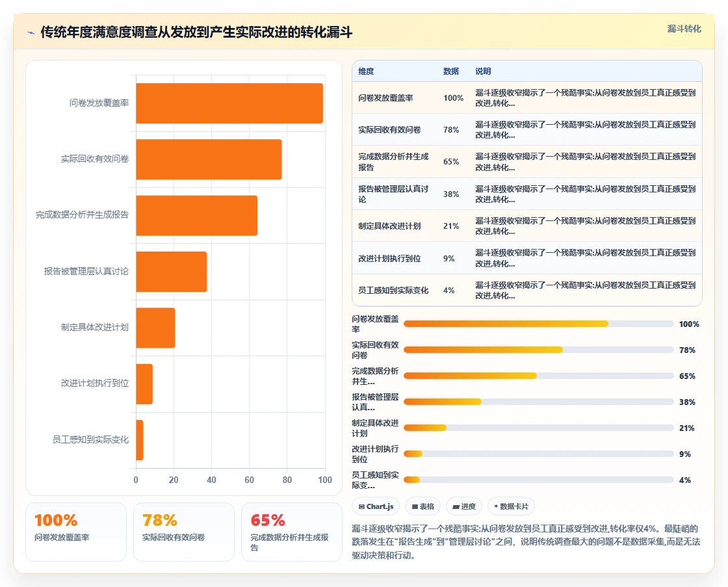This screenshot has height=587, width=728.
Task: Click the 78% progress bar track
Action: [539, 350]
